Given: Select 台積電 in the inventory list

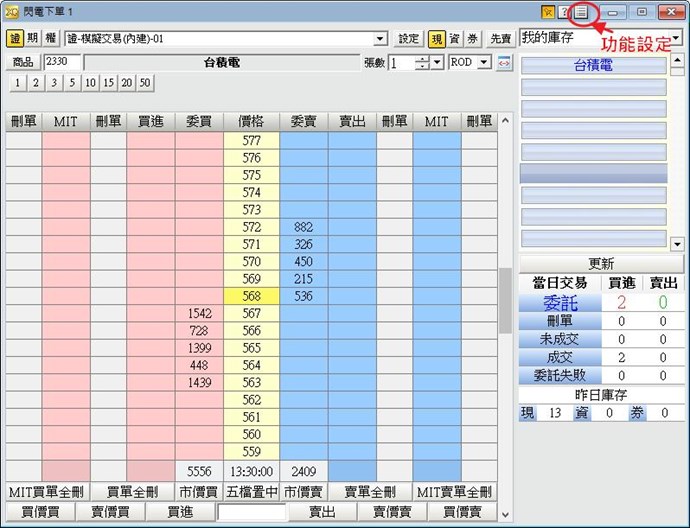Looking at the screenshot, I should (x=594, y=65).
